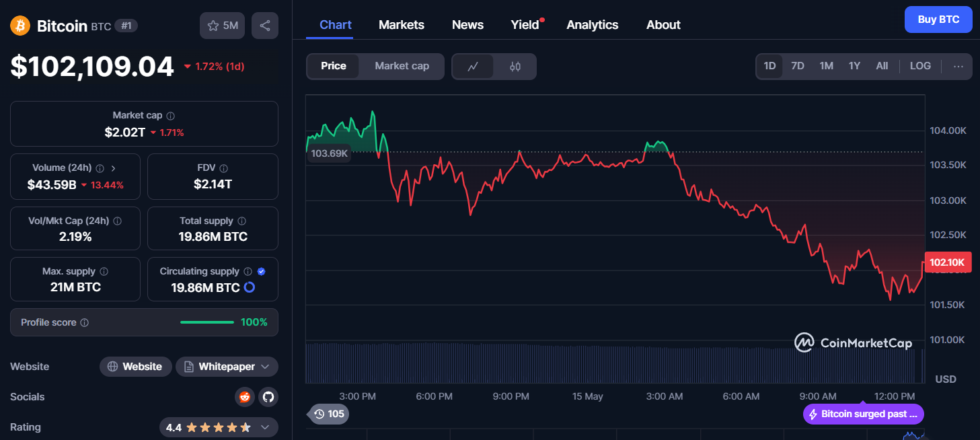Click the Profile score progress bar
The image size is (980, 440).
click(206, 322)
